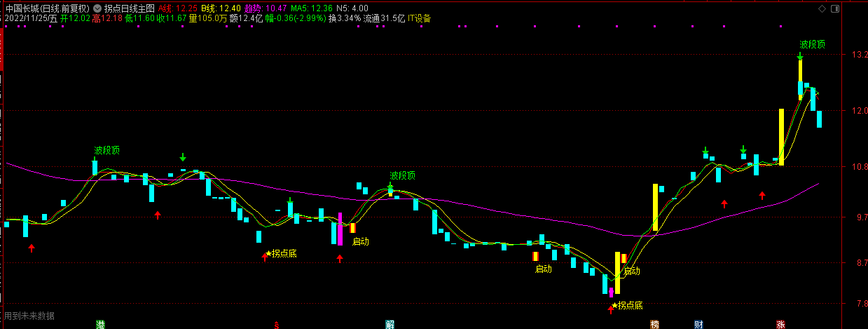Screen dimensions: 868x329
Task: Click the 波段顶 label near the 13.2 peak
Action: point(813,44)
